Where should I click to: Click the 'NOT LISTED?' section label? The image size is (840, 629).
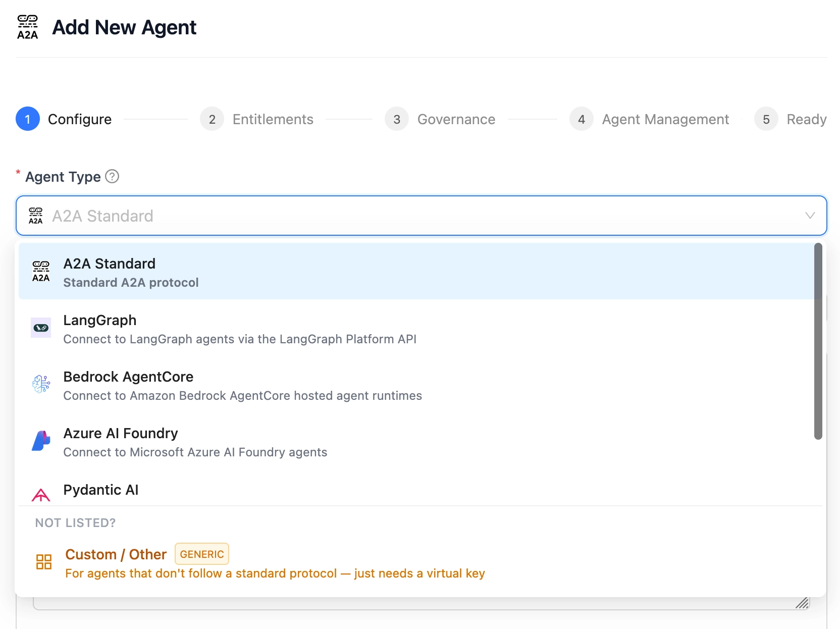coord(75,523)
